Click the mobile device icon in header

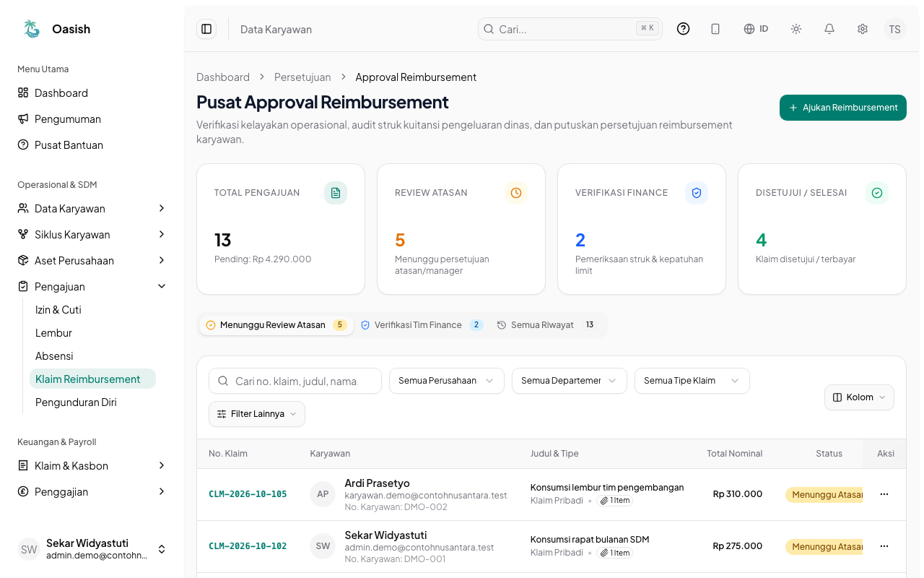tap(715, 29)
